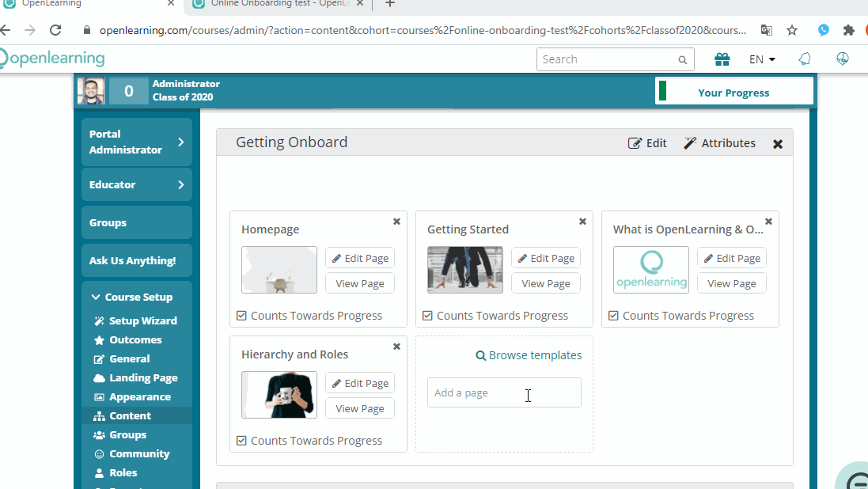Click the Your Progress bar
This screenshot has height=489, width=868.
[734, 91]
